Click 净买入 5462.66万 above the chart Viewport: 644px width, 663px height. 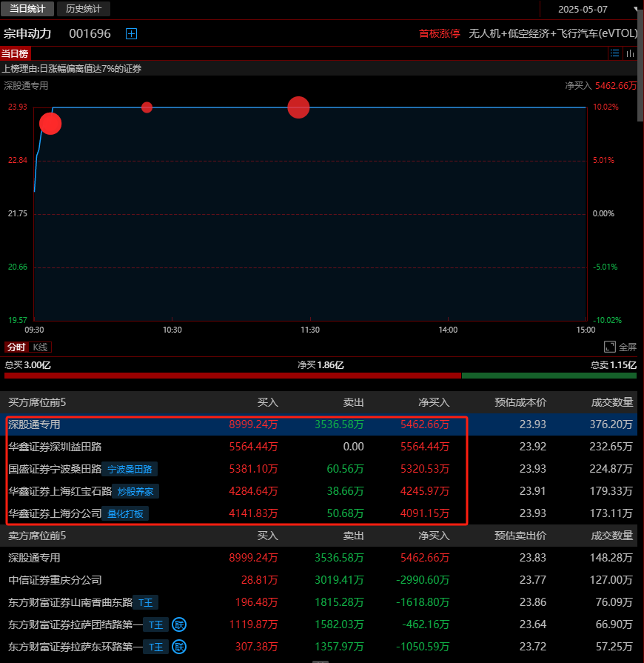tap(601, 86)
